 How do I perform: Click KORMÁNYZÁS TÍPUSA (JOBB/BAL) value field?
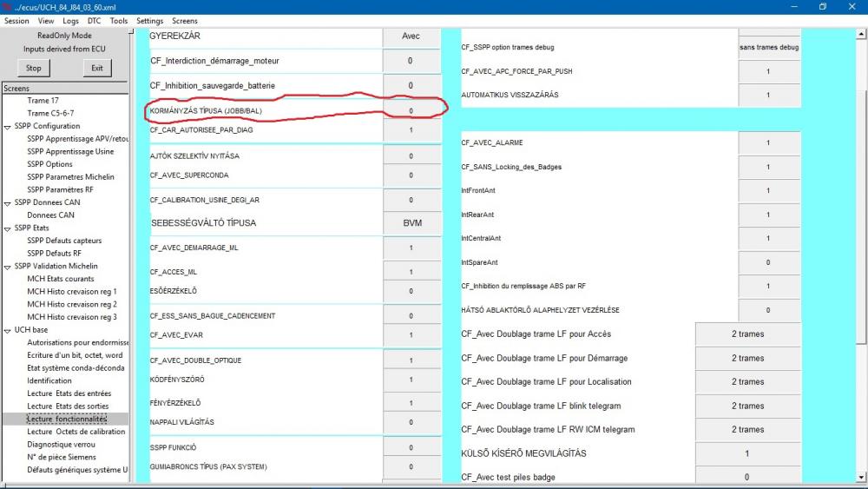[411, 111]
